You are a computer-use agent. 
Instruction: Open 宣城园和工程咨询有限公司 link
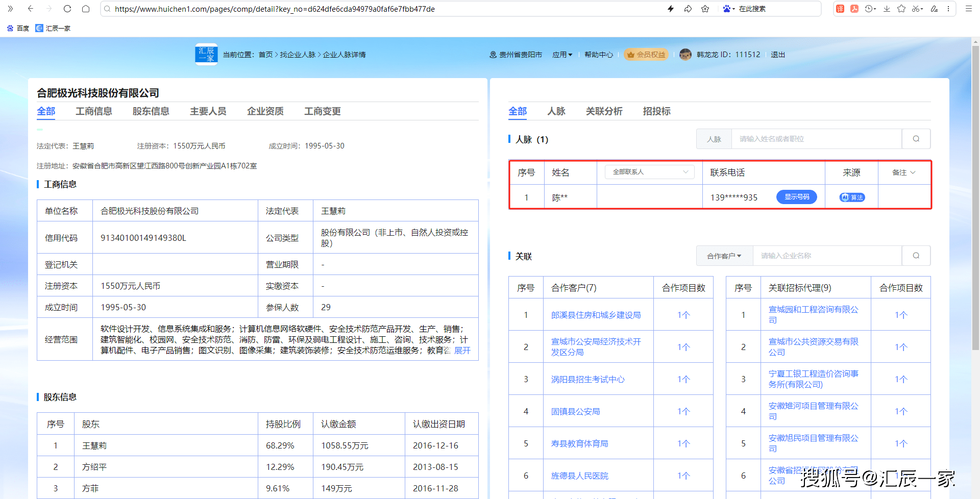(814, 315)
